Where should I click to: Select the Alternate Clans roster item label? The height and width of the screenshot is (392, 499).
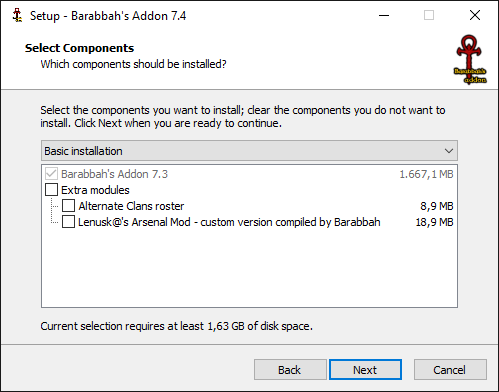(x=131, y=206)
